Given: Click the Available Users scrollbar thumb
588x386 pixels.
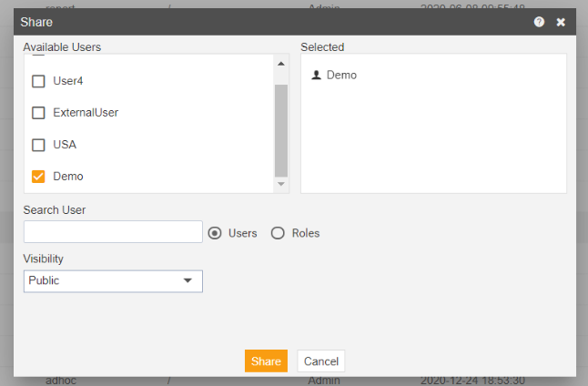Looking at the screenshot, I should click(281, 130).
